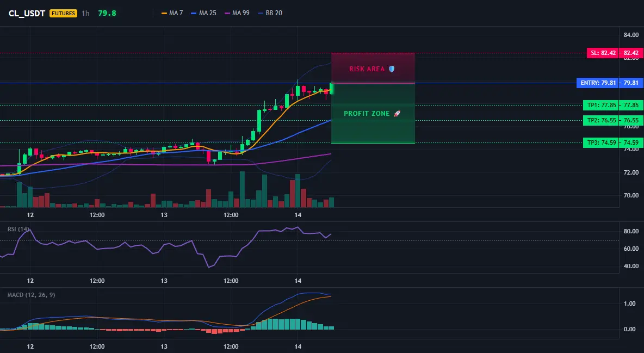The image size is (644, 353).
Task: Click the shield icon next to RISK AREA
Action: (392, 69)
